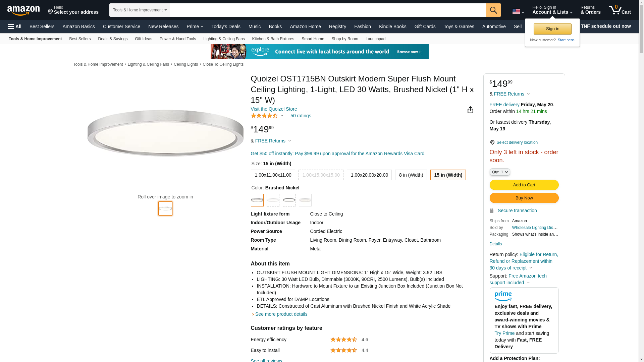
Task: Open Today's Deals in the nav bar
Action: click(226, 26)
